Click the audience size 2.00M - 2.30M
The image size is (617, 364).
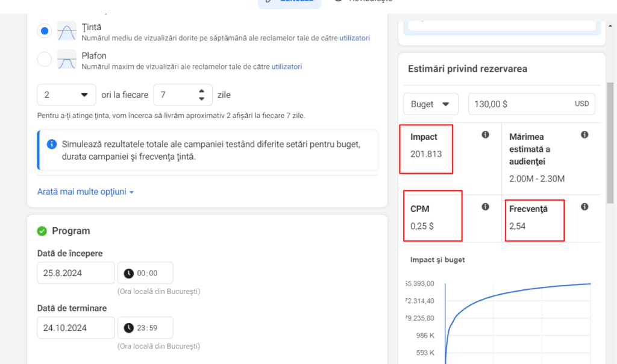537,178
